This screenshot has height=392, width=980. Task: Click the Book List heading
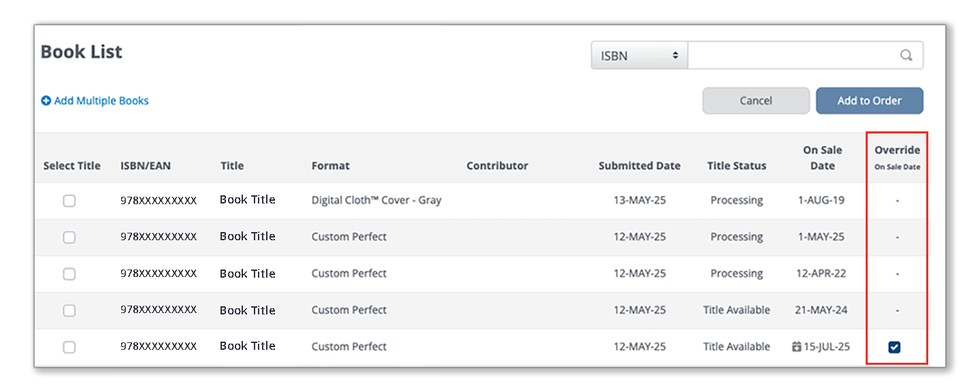pos(82,52)
